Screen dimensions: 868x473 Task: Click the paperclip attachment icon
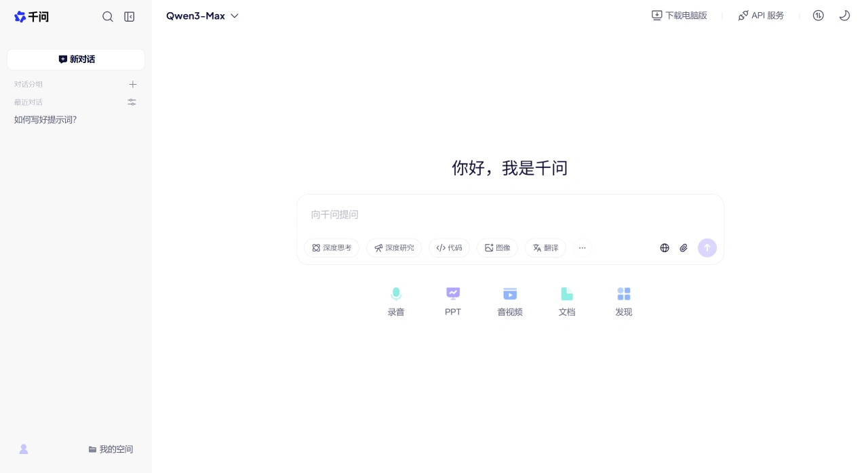tap(684, 247)
